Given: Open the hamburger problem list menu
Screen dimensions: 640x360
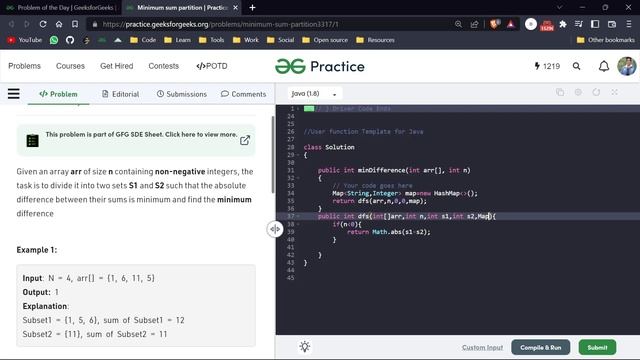Looking at the screenshot, I should pyautogui.click(x=13, y=94).
